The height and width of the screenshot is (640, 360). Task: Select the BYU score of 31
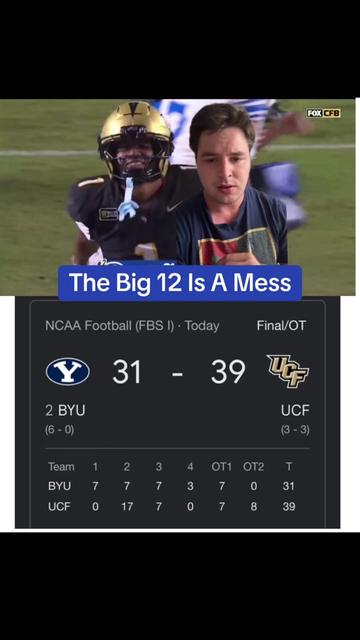tap(127, 372)
